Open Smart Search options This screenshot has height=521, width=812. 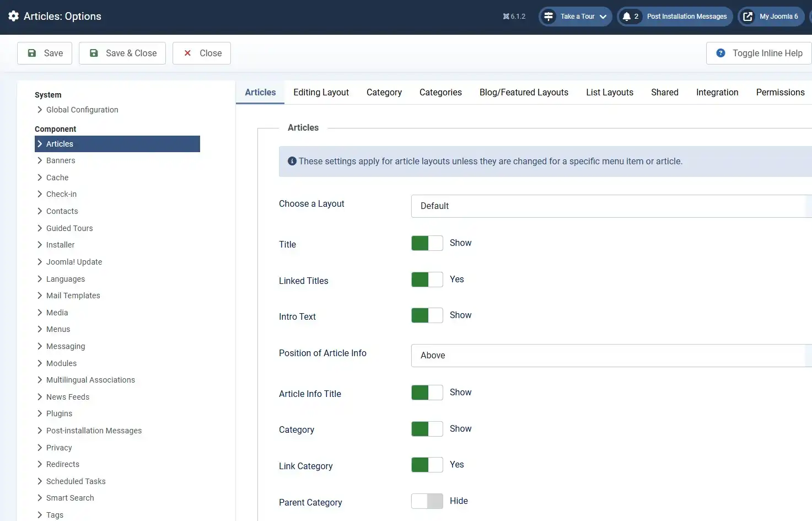point(70,498)
